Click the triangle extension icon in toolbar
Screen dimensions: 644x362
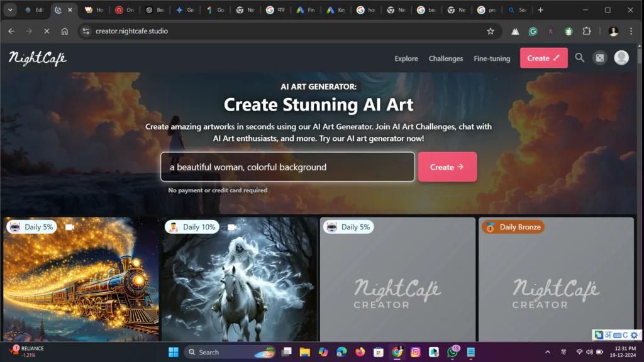[x=515, y=31]
